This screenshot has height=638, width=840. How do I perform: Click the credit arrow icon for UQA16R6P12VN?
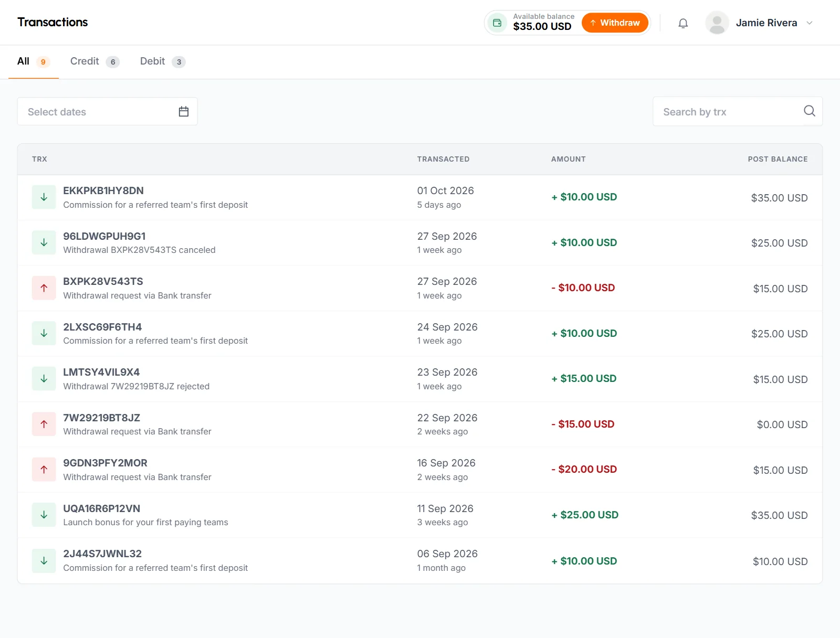point(44,515)
